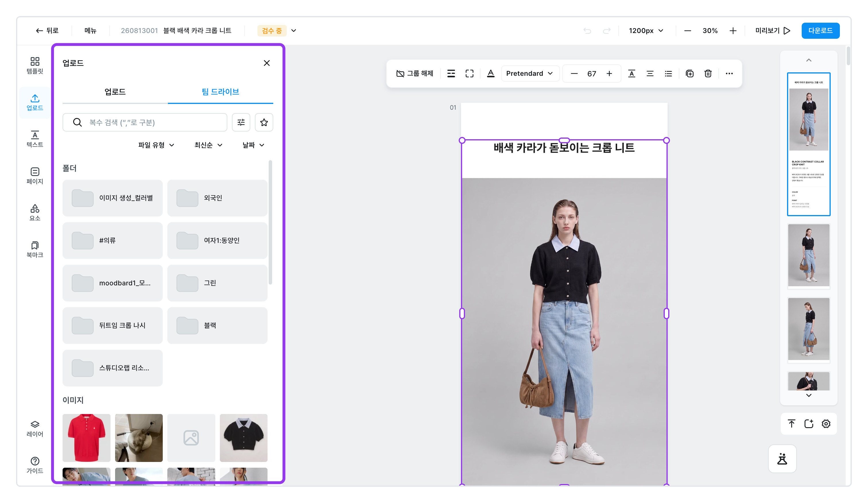This screenshot has height=503, width=868.
Task: Close the 업로드 panel
Action: point(267,63)
